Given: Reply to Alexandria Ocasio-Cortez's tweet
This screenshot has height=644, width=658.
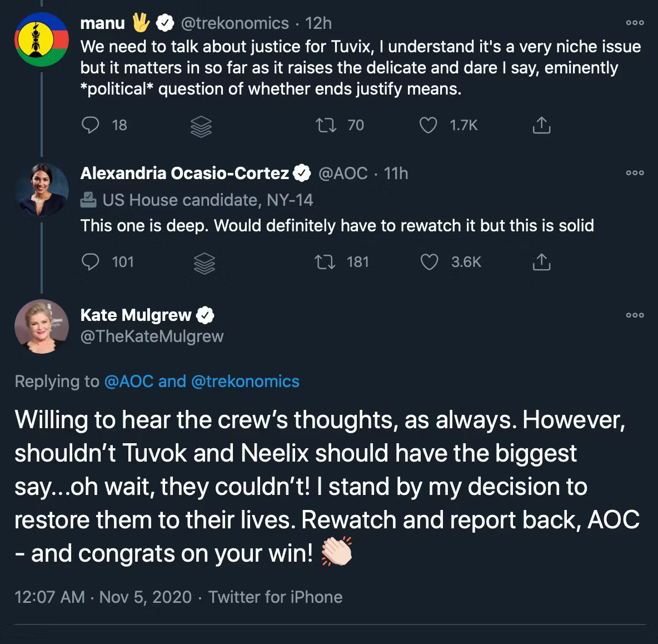Looking at the screenshot, I should (91, 262).
